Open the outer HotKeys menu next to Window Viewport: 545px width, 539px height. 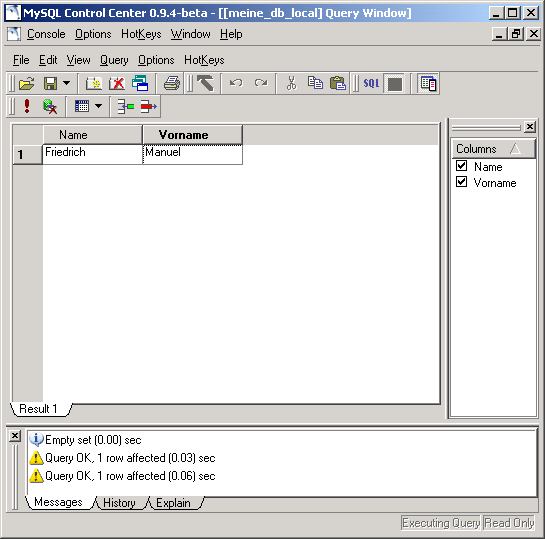tap(141, 34)
